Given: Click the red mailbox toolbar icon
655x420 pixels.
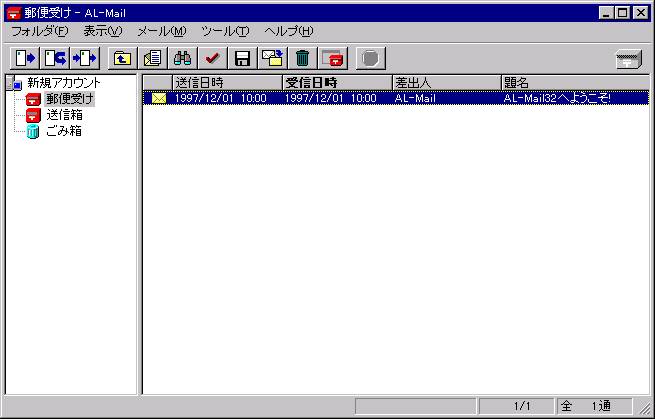Looking at the screenshot, I should tap(332, 58).
